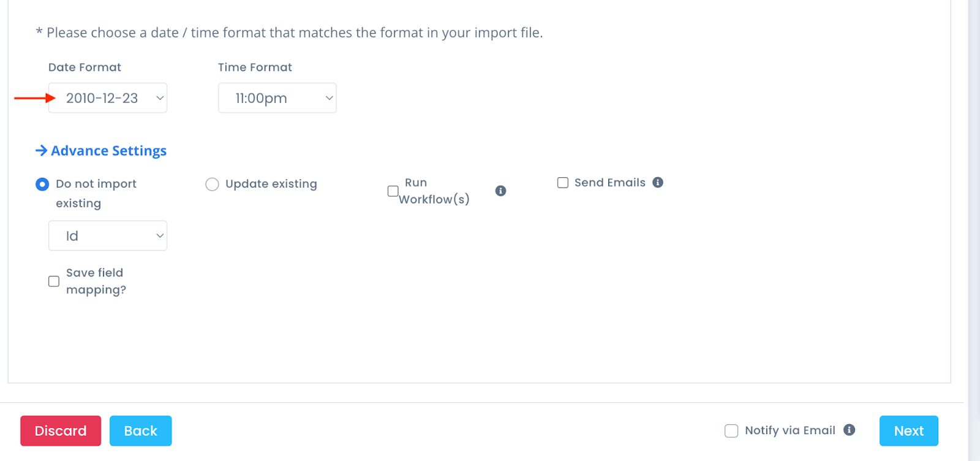This screenshot has height=461, width=980.
Task: Check Notify via Email option
Action: click(x=731, y=431)
